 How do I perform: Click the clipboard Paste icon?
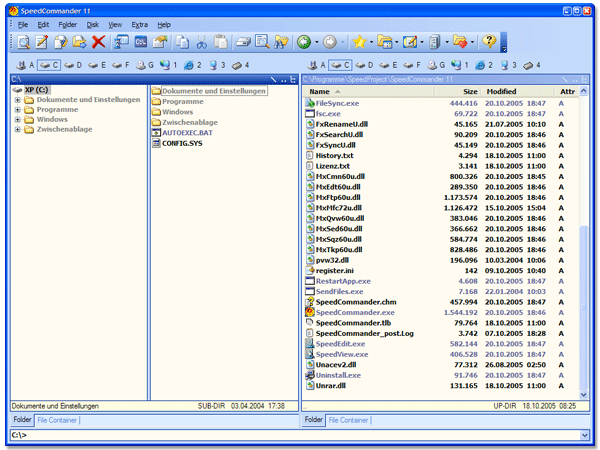[220, 42]
